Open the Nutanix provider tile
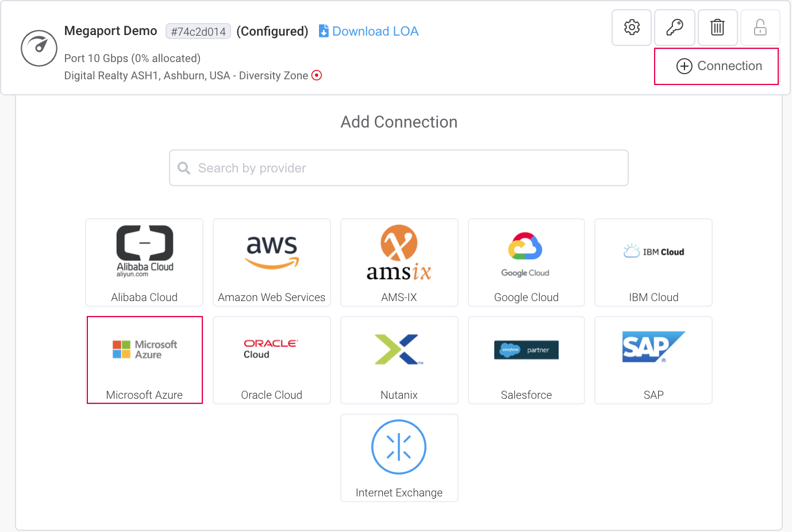This screenshot has height=532, width=792. (x=399, y=360)
